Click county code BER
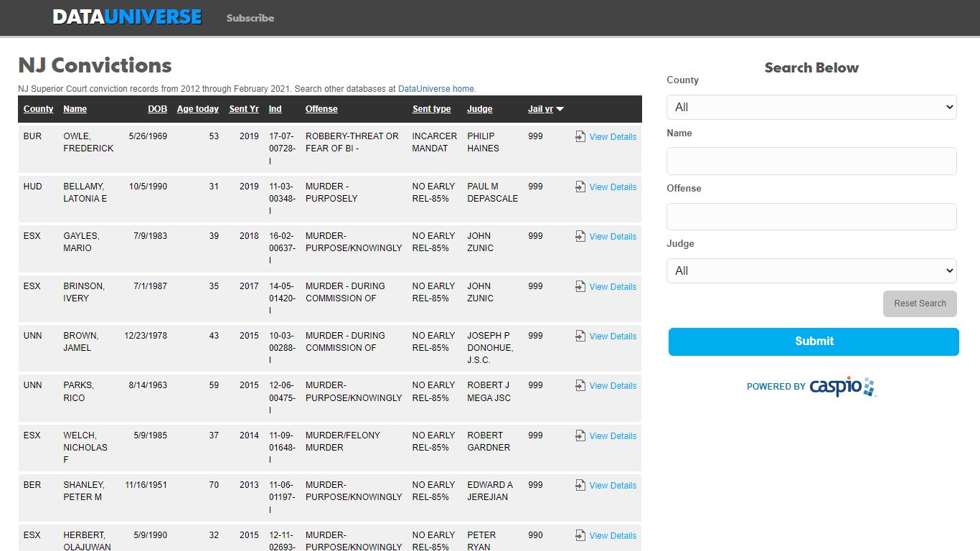980x551 pixels. pos(32,485)
